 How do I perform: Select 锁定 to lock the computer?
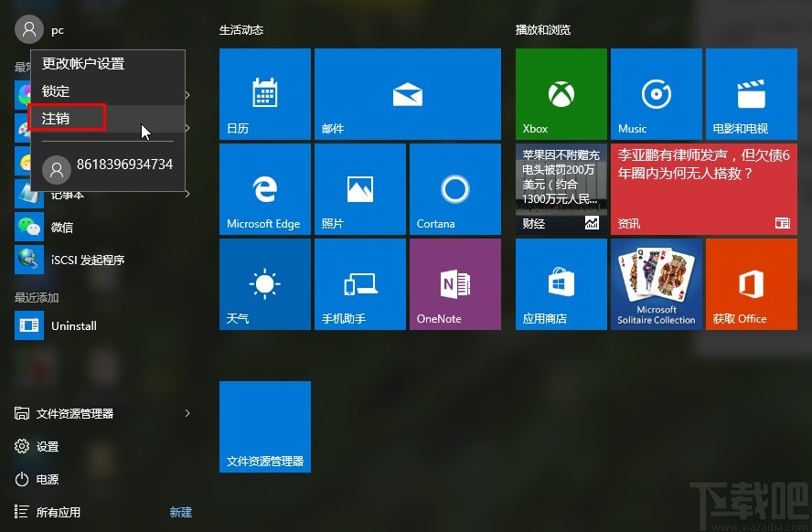coord(55,90)
